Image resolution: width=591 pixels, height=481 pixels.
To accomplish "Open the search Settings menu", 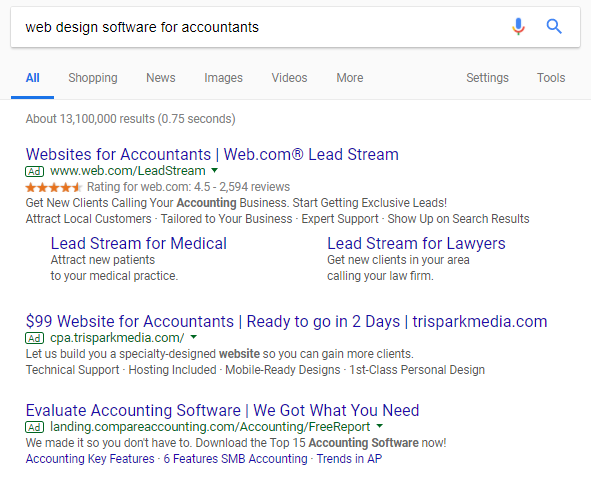I will point(487,78).
